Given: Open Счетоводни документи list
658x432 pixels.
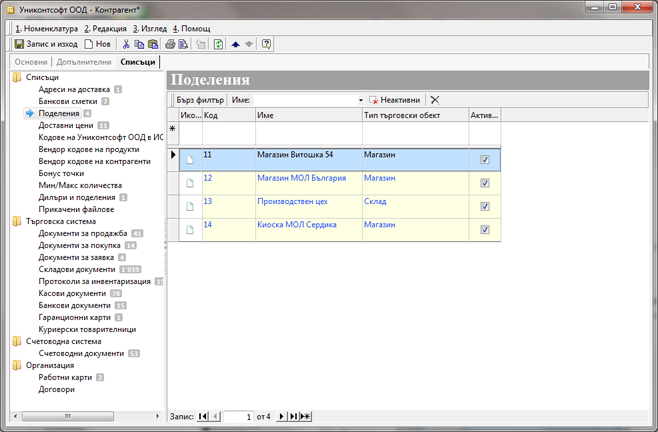Looking at the screenshot, I should 81,353.
